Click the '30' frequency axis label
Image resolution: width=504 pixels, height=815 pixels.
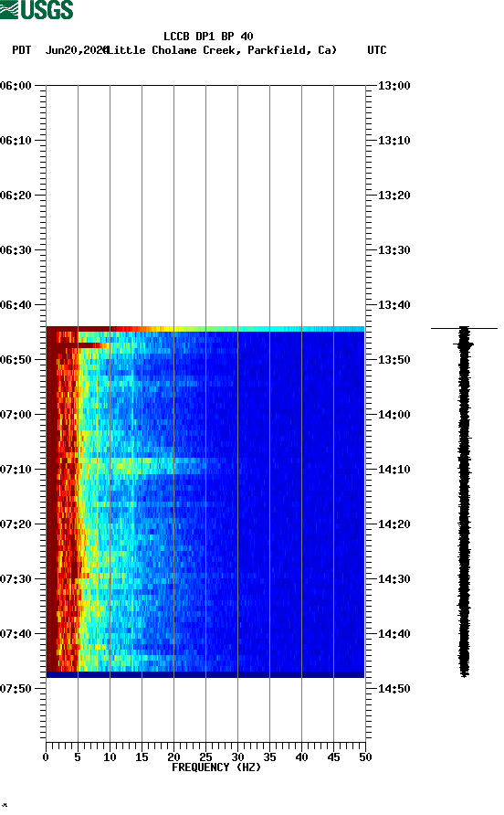tap(237, 757)
